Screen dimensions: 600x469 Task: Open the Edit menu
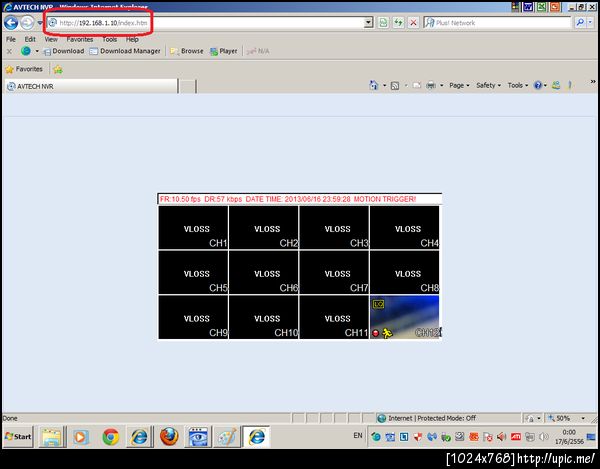(x=30, y=39)
